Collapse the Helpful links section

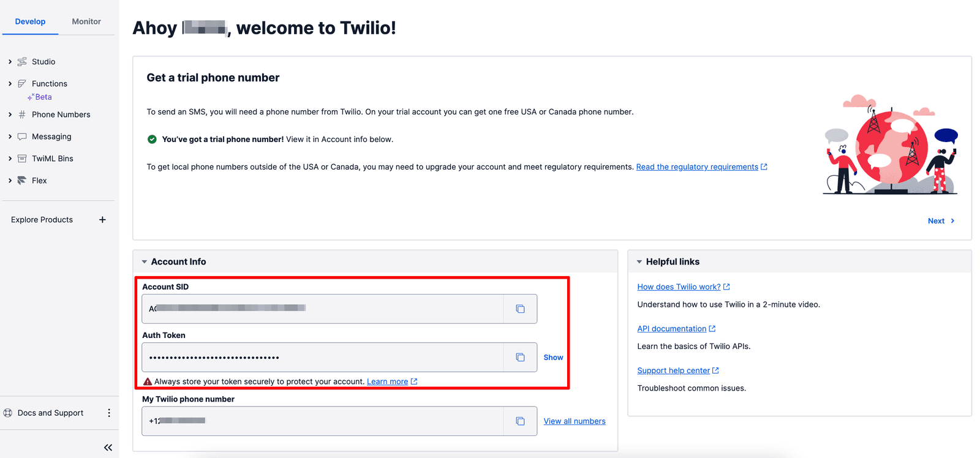pos(639,261)
